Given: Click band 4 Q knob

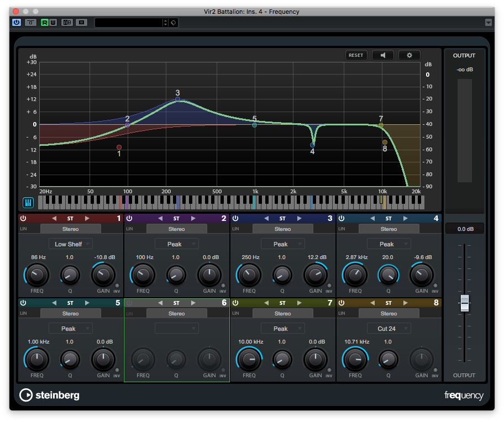Looking at the screenshot, I should point(389,275).
